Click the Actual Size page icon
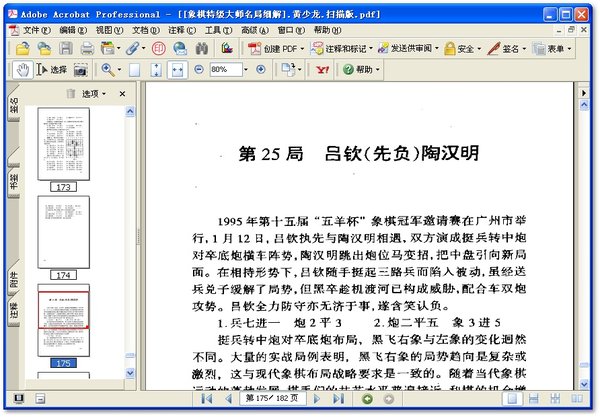Image resolution: width=600 pixels, height=417 pixels. point(134,70)
